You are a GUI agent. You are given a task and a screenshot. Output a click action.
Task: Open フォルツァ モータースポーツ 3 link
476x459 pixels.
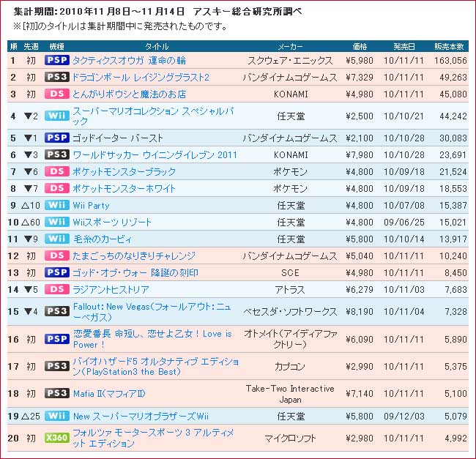pos(153,438)
